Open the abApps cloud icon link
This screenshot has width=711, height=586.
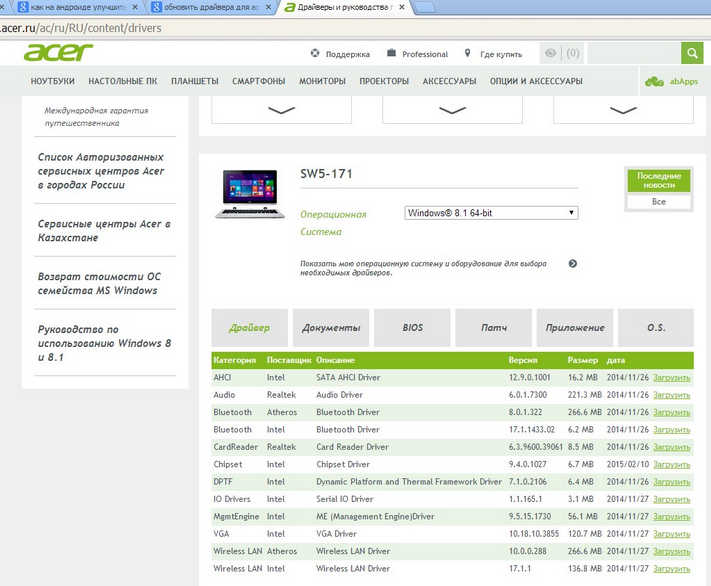click(x=672, y=82)
